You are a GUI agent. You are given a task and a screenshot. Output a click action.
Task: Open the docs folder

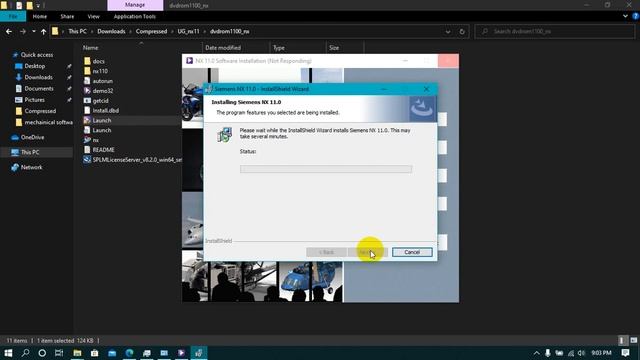[x=98, y=61]
